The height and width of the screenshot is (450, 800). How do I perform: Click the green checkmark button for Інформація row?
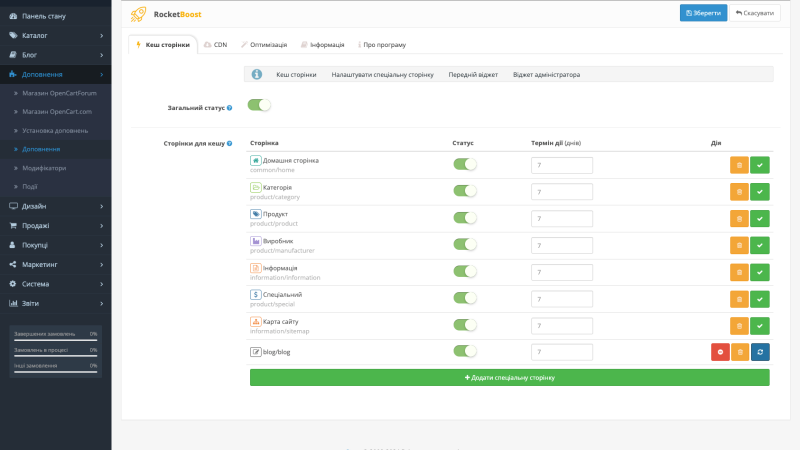click(x=760, y=272)
